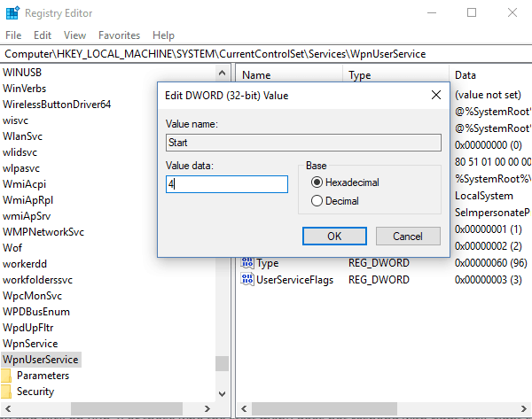Select the workfolderssvc registry key
The height and width of the screenshot is (419, 532).
[37, 280]
